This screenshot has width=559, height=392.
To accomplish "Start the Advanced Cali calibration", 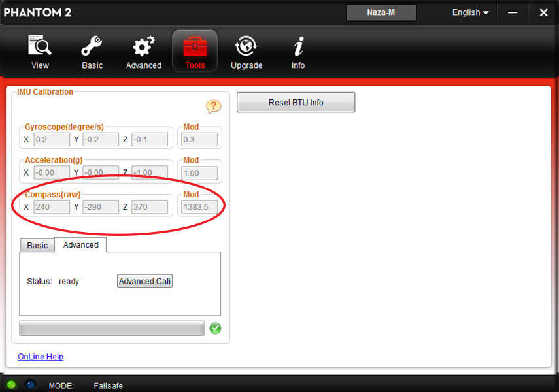I will pyautogui.click(x=144, y=281).
